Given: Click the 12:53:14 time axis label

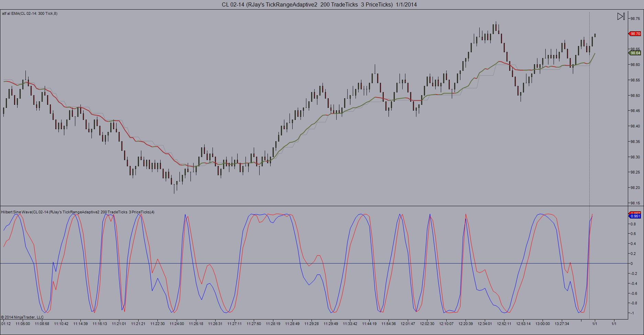Looking at the screenshot, I should coord(524,323).
